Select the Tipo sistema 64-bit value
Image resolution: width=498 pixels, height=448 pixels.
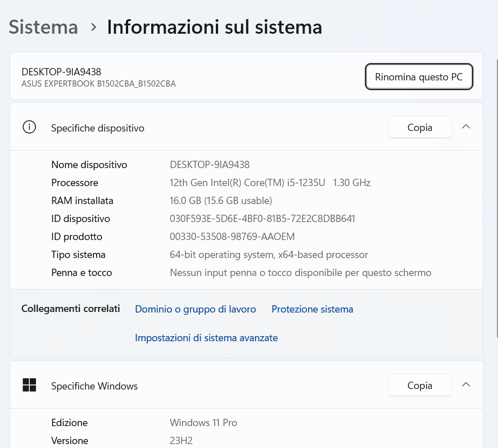click(269, 255)
